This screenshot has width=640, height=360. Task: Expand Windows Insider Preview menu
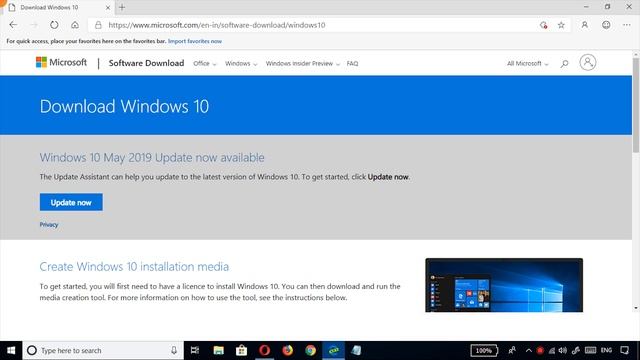tap(302, 64)
